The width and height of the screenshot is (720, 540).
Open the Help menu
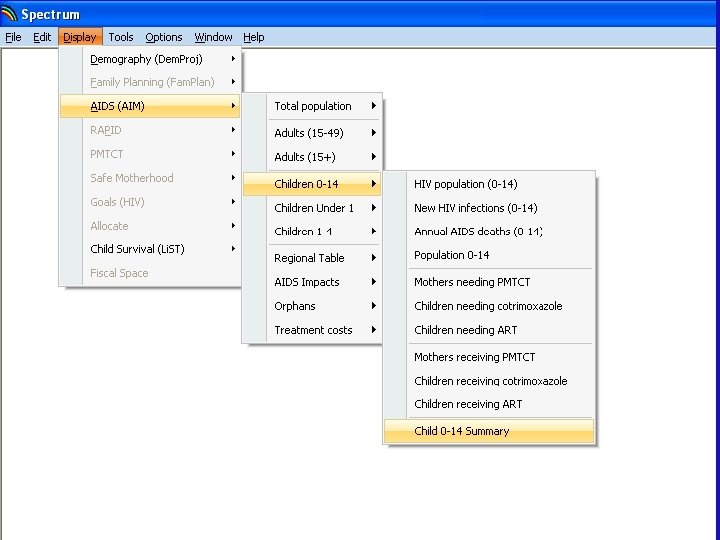point(253,37)
